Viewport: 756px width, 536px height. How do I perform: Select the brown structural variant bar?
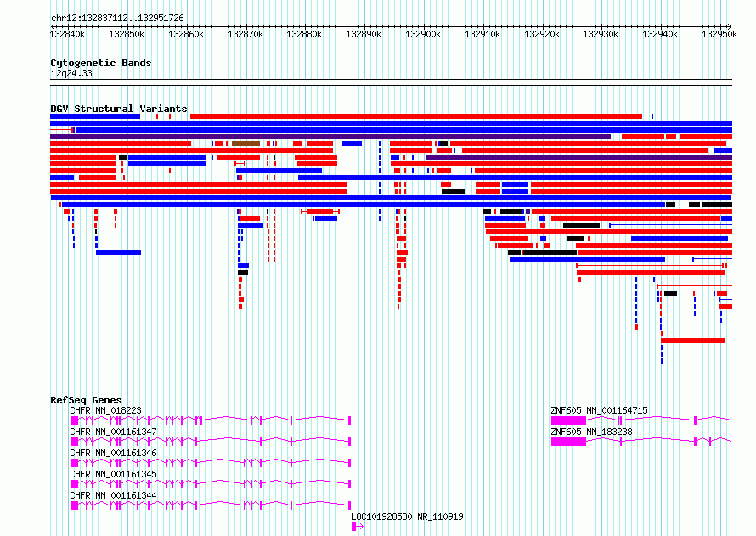point(245,144)
